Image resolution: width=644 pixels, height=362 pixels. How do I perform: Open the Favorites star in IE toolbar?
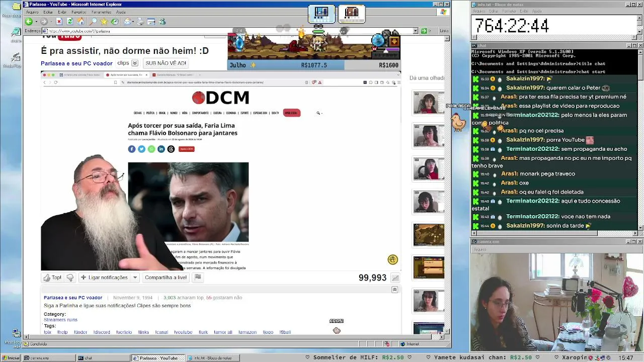(104, 22)
